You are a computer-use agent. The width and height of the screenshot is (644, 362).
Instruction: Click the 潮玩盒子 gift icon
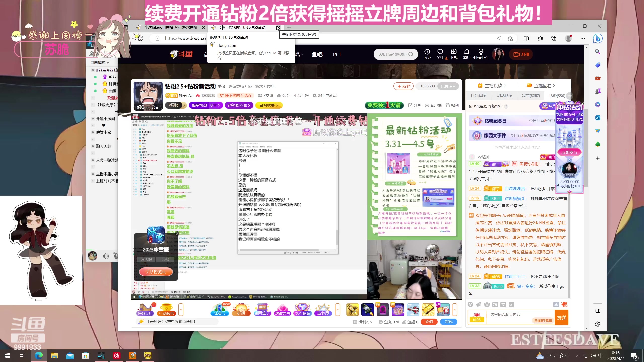click(x=262, y=309)
